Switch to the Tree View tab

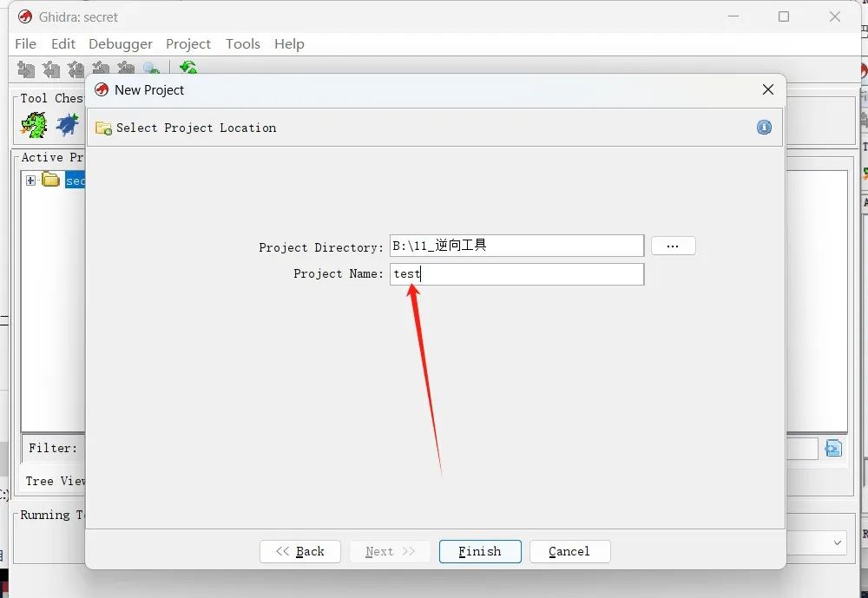coord(55,481)
